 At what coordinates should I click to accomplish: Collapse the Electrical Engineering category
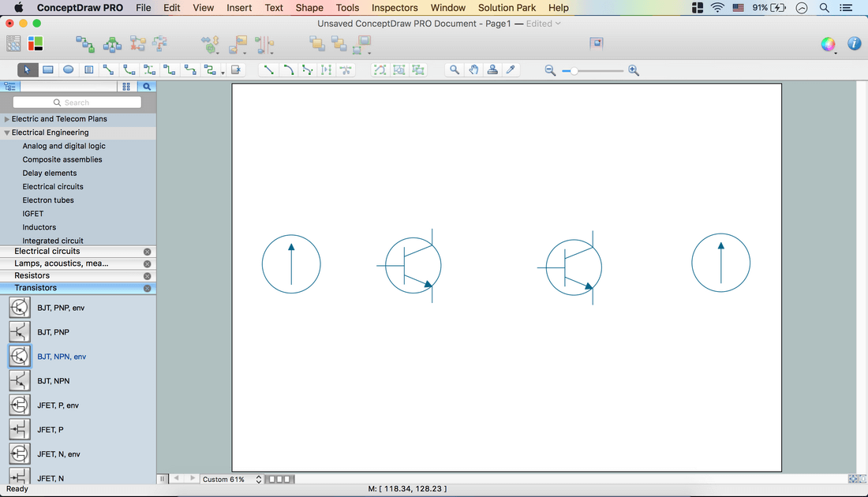coord(7,133)
